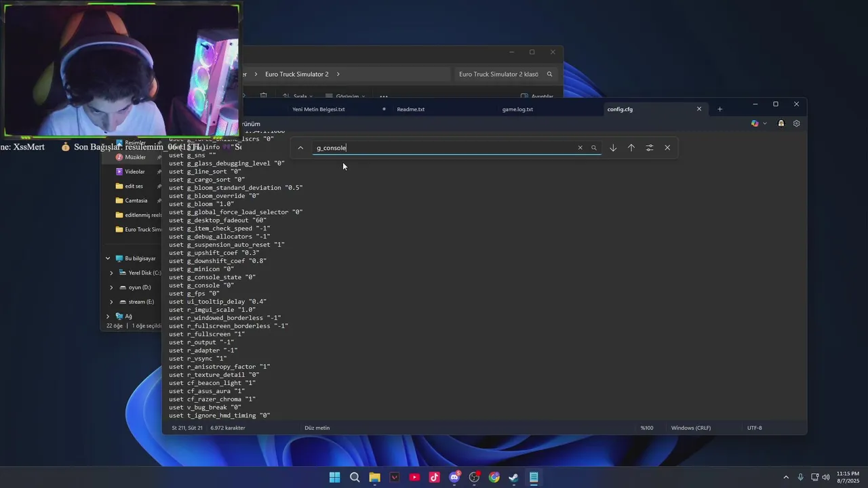Open Notepad settings gear
Viewport: 868px width, 488px height.
pyautogui.click(x=797, y=123)
